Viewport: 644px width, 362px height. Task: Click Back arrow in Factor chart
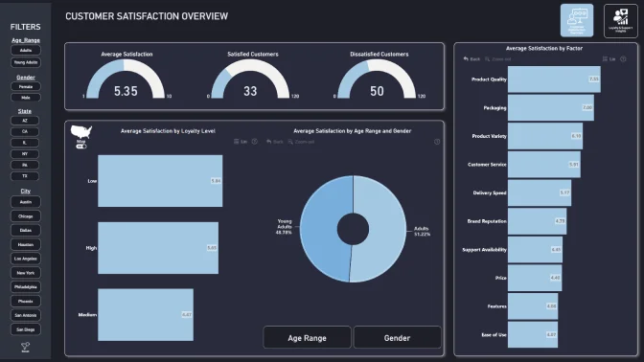click(x=471, y=59)
